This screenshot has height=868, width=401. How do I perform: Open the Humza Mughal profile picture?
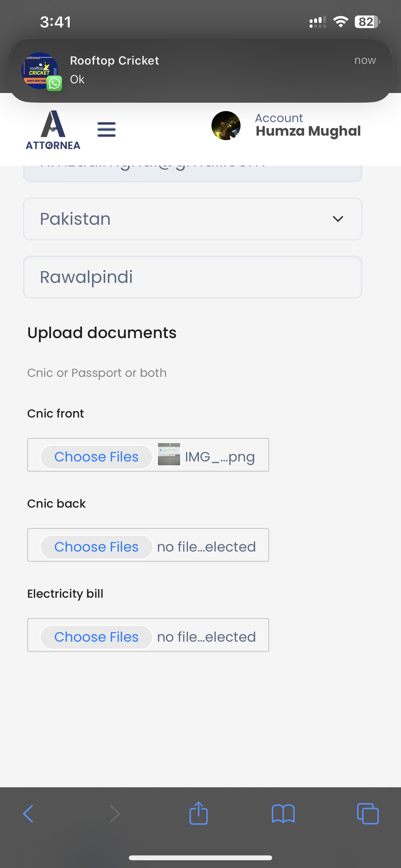(x=226, y=126)
